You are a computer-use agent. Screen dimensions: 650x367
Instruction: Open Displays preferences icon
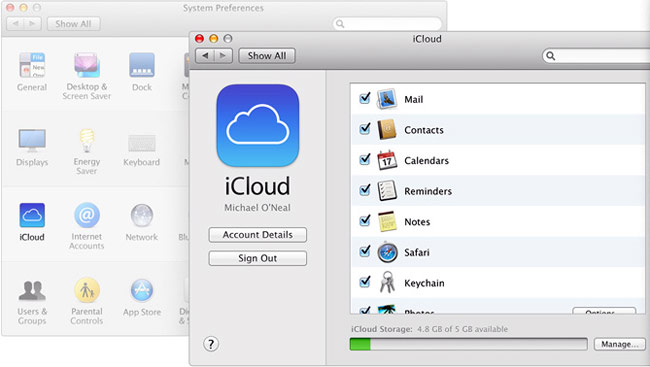(x=32, y=147)
